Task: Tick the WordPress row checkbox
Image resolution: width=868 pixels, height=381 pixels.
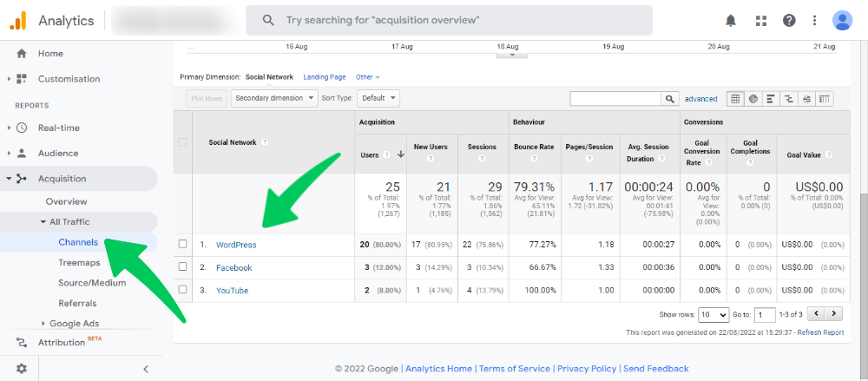Action: click(182, 245)
